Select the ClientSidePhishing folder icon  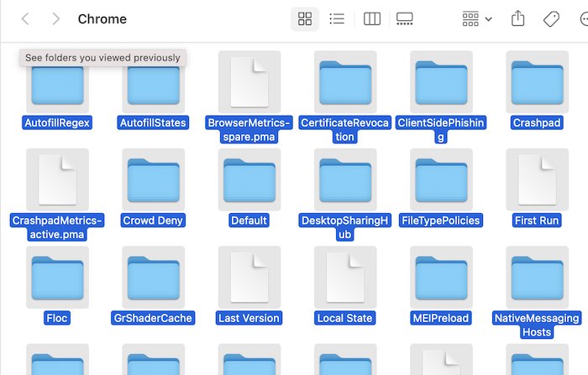[441, 82]
